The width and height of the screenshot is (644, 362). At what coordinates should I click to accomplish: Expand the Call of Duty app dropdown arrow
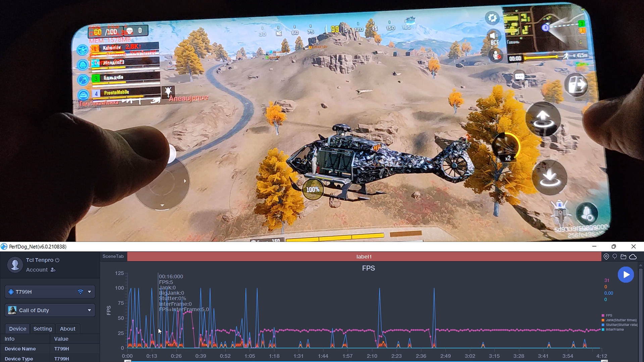click(x=89, y=310)
